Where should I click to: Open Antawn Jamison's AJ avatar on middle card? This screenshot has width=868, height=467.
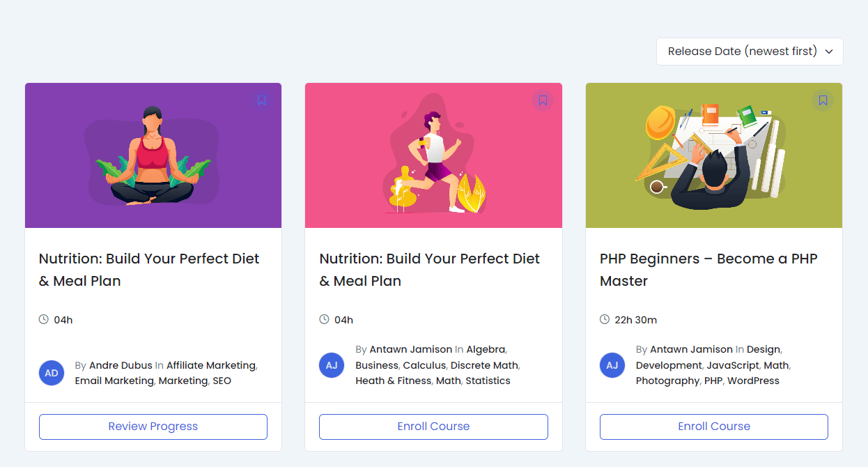tap(332, 365)
